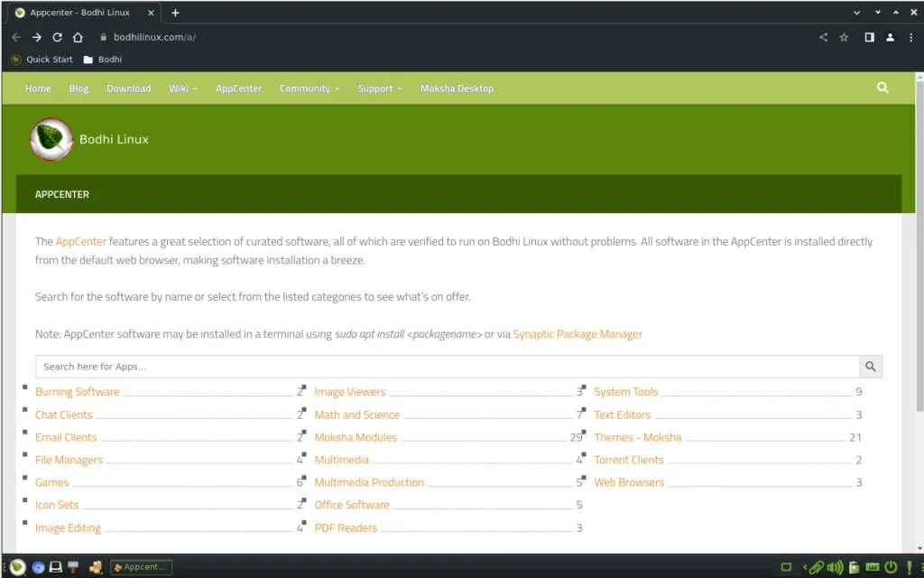Screen dimensions: 924x578
Task: Click the Search here for Apps field
Action: click(447, 367)
